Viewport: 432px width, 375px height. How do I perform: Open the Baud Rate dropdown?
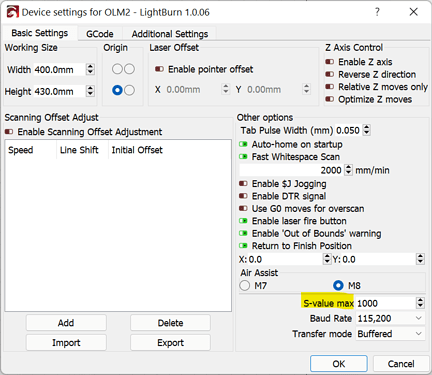click(x=390, y=319)
